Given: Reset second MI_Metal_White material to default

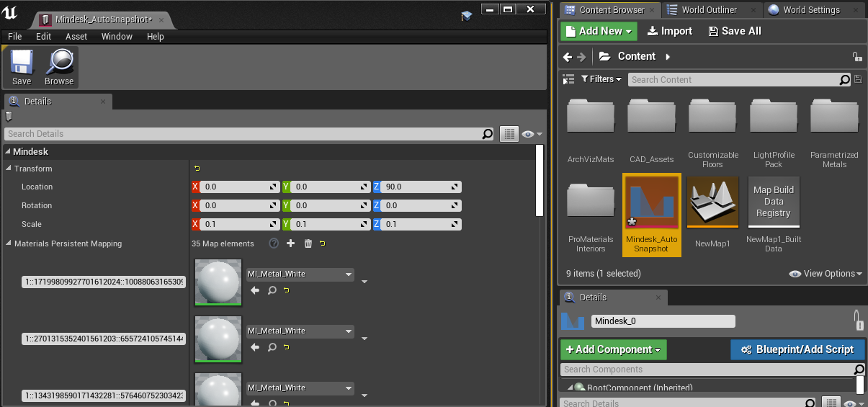Looking at the screenshot, I should [287, 346].
